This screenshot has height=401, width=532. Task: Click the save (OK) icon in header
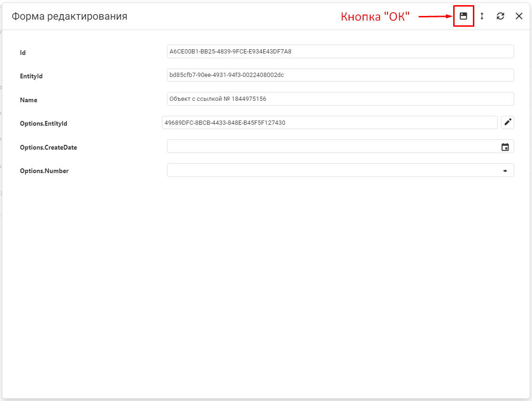tap(464, 16)
